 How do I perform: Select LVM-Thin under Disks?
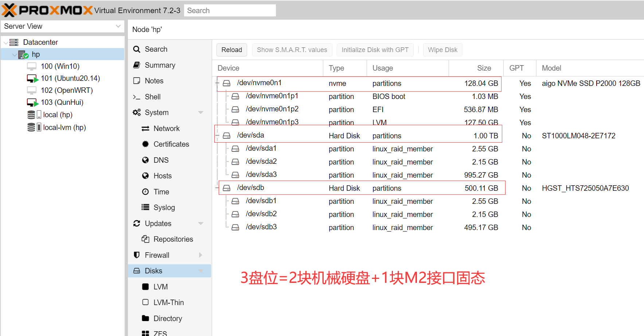(x=168, y=303)
